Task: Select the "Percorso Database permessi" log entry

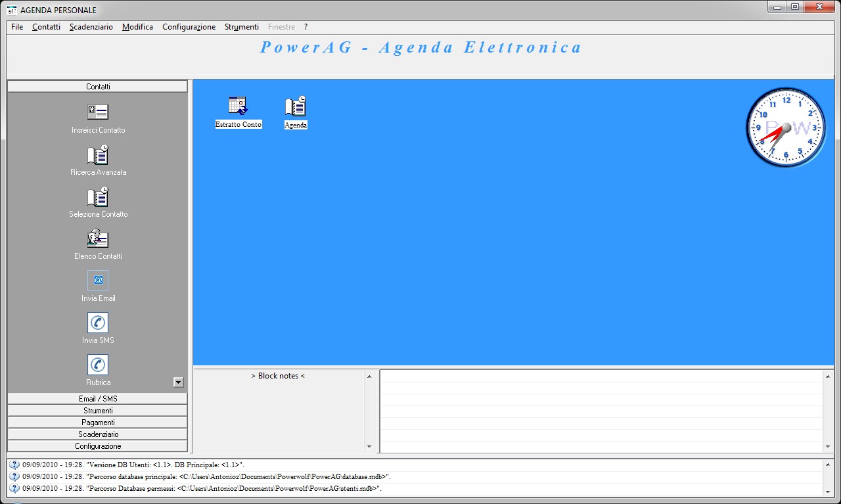Action: (x=415, y=488)
